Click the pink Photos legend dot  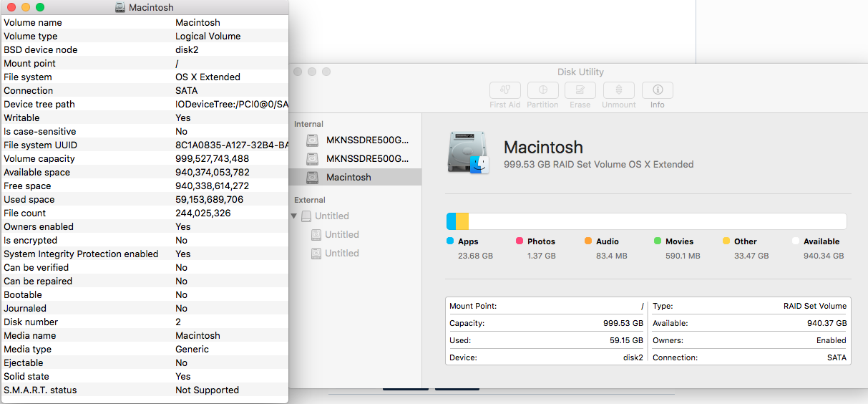click(x=520, y=241)
